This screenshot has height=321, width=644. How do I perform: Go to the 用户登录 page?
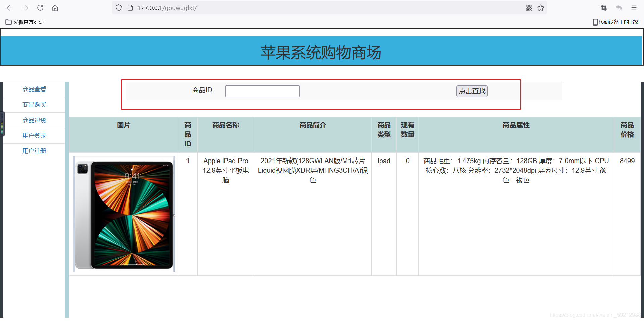pos(34,136)
